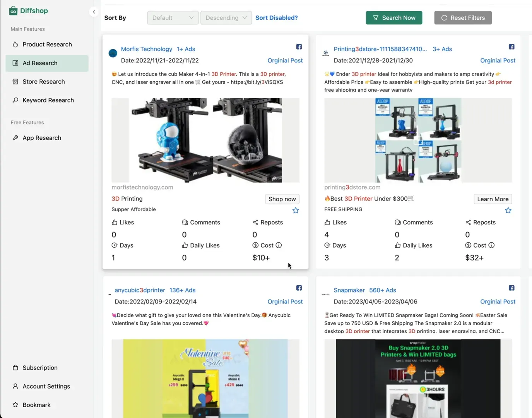Open the Morfis Technology advertiser link
Image resolution: width=532 pixels, height=418 pixels.
pos(147,49)
